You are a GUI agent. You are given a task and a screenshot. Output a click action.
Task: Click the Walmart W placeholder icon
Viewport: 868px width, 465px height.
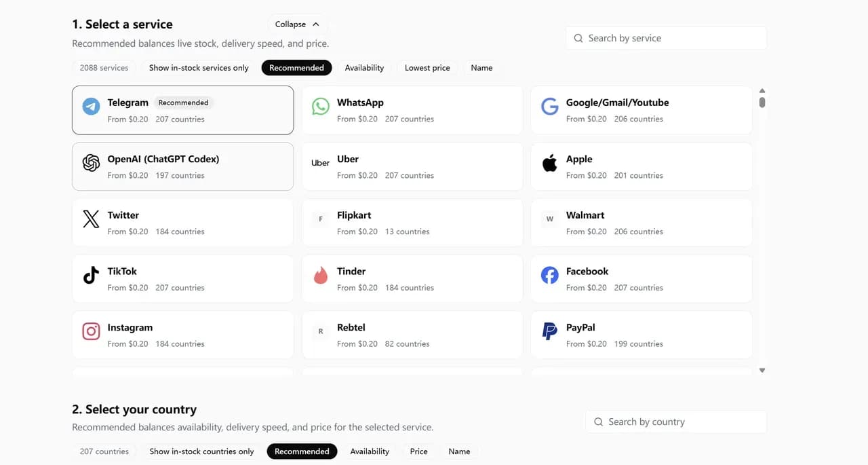pos(550,219)
